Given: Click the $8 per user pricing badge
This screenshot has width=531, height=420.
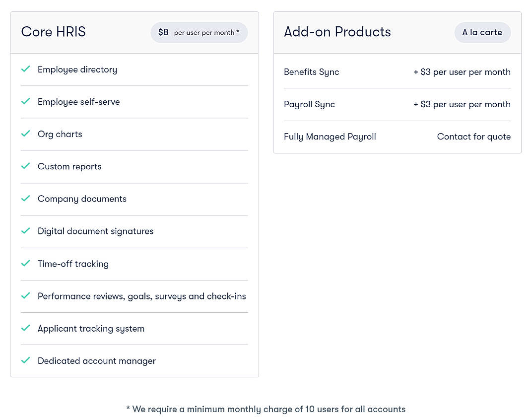Looking at the screenshot, I should [199, 32].
